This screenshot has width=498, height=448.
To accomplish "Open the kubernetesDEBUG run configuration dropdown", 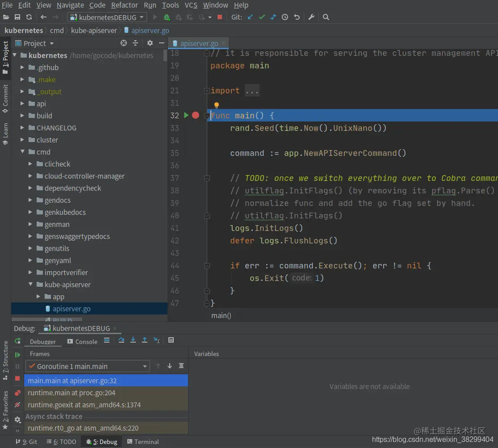I will [107, 17].
